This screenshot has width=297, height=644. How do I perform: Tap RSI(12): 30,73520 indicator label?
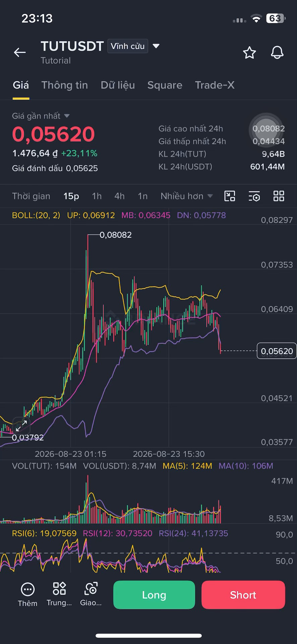tap(118, 533)
